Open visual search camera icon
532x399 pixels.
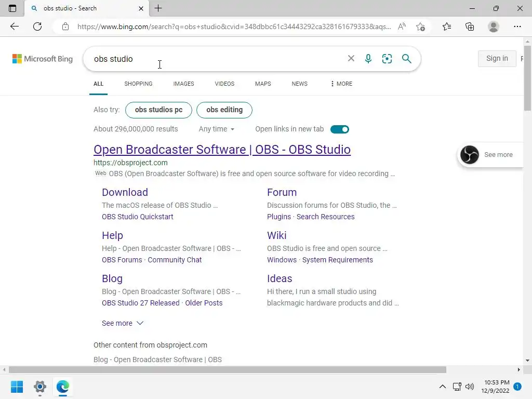[x=387, y=59]
